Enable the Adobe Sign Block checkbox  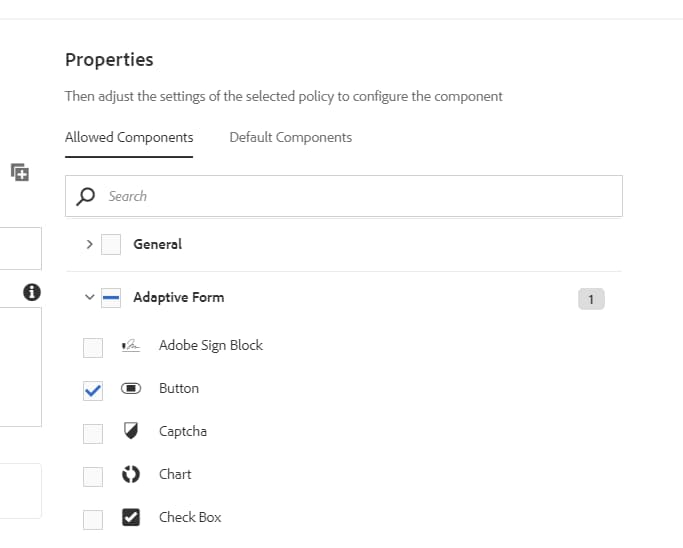pyautogui.click(x=93, y=347)
